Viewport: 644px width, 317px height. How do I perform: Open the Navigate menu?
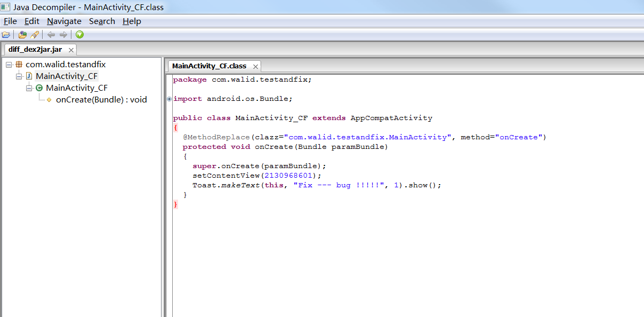point(64,21)
